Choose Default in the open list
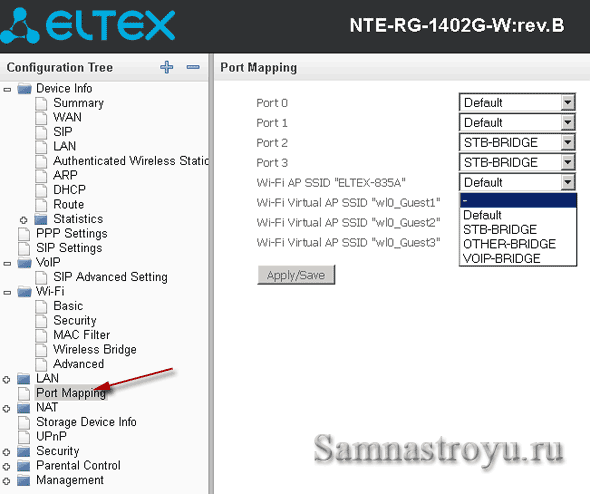 pyautogui.click(x=518, y=215)
